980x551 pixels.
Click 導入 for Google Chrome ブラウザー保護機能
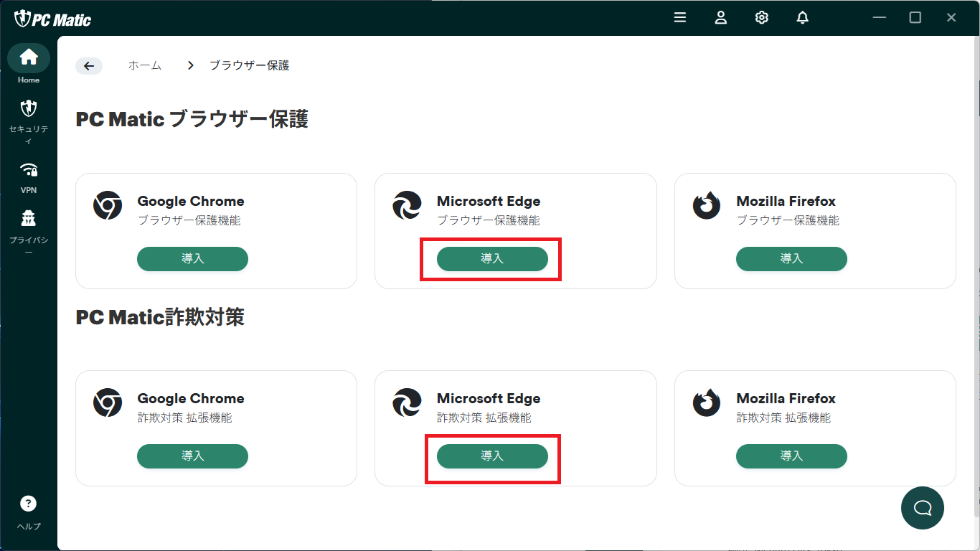tap(192, 259)
